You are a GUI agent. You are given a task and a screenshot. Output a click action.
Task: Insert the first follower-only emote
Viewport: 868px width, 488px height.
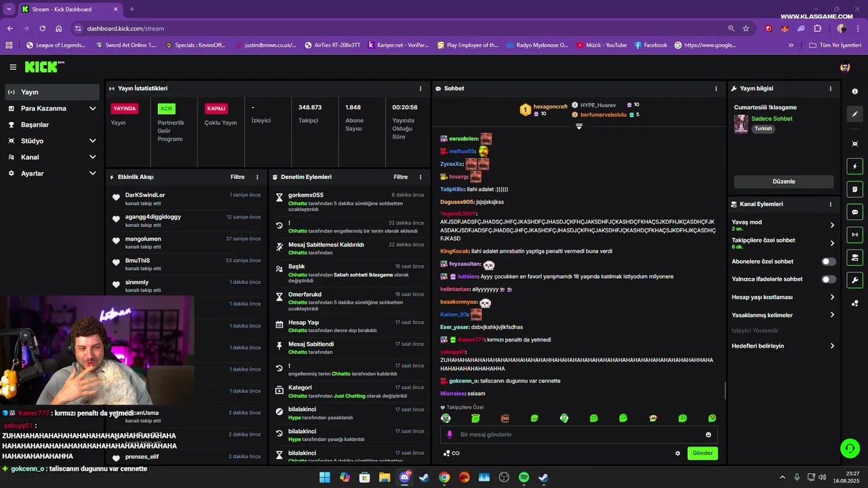(446, 418)
